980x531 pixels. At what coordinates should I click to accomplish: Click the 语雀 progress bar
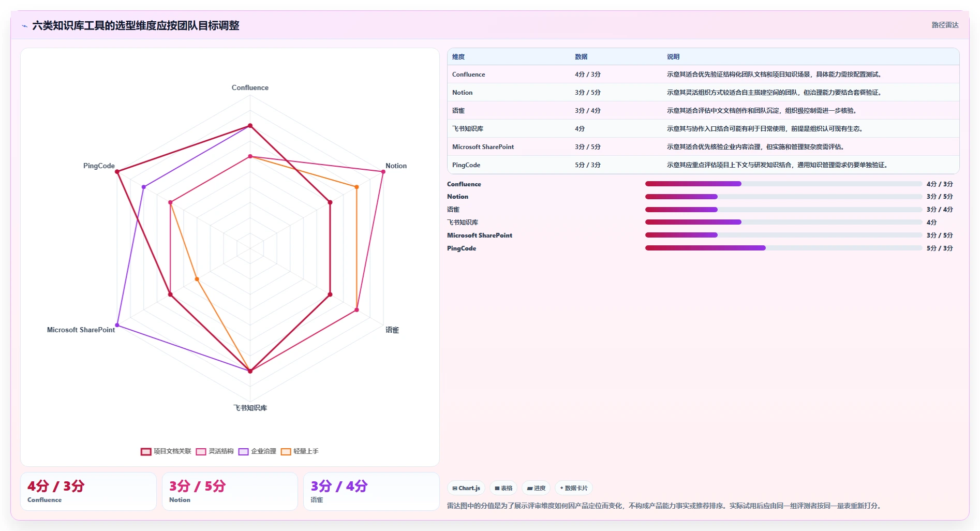click(x=783, y=210)
